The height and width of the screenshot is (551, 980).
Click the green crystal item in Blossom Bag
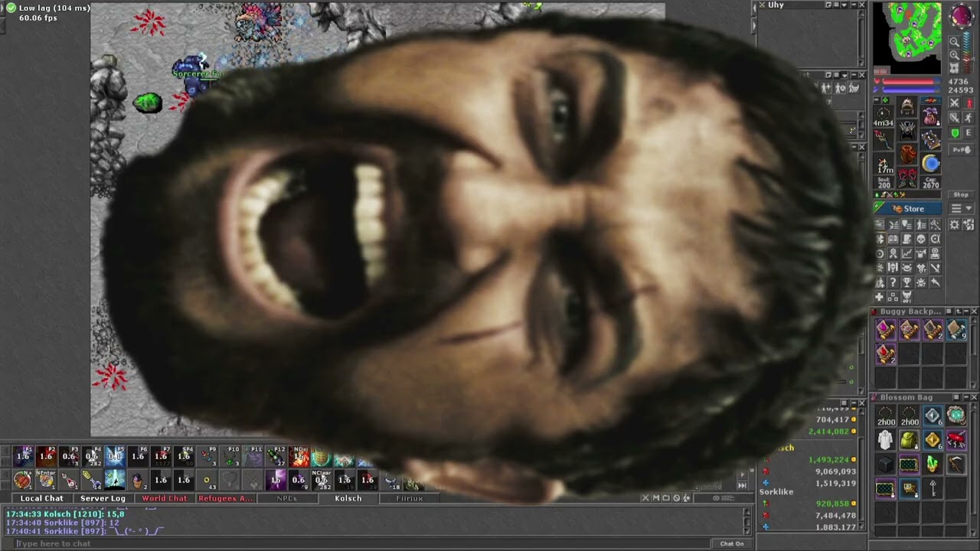point(933,464)
